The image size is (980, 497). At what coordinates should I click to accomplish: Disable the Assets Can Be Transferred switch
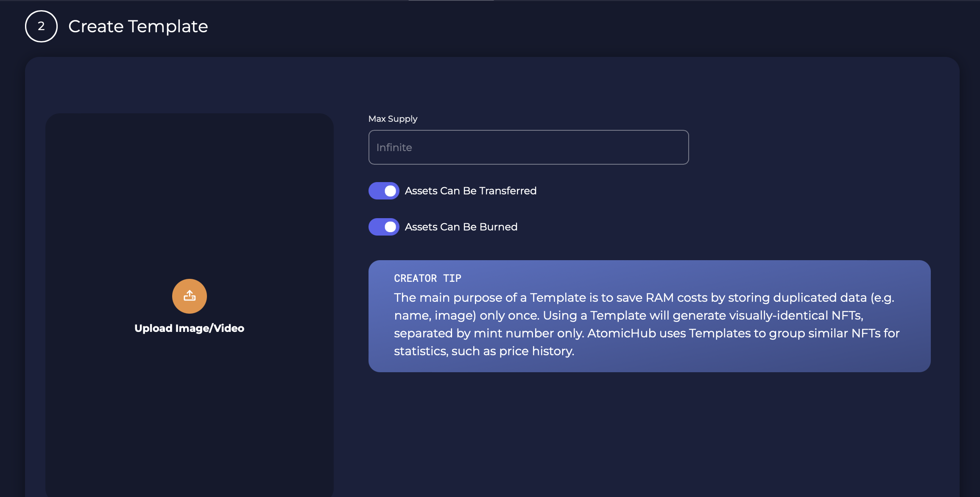(x=384, y=191)
